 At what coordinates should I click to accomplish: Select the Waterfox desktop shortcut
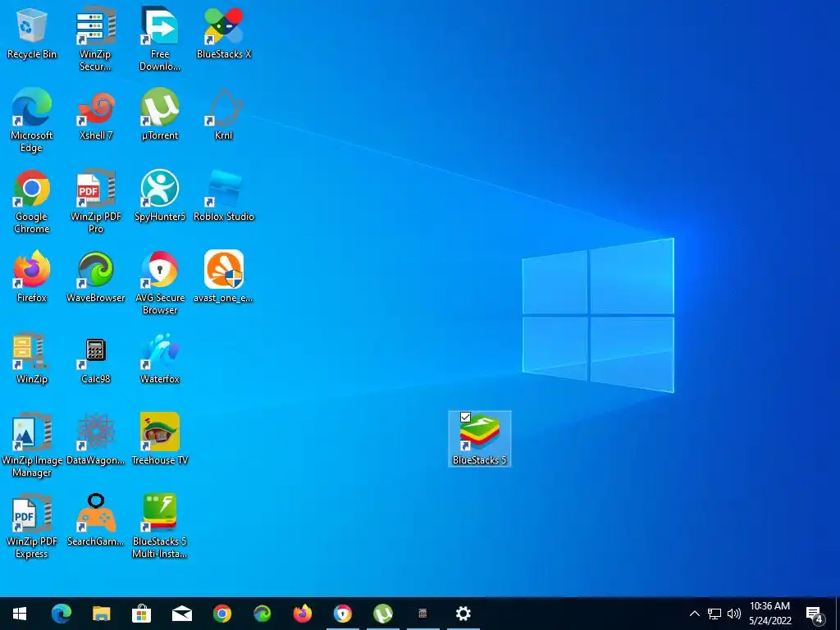pyautogui.click(x=160, y=358)
